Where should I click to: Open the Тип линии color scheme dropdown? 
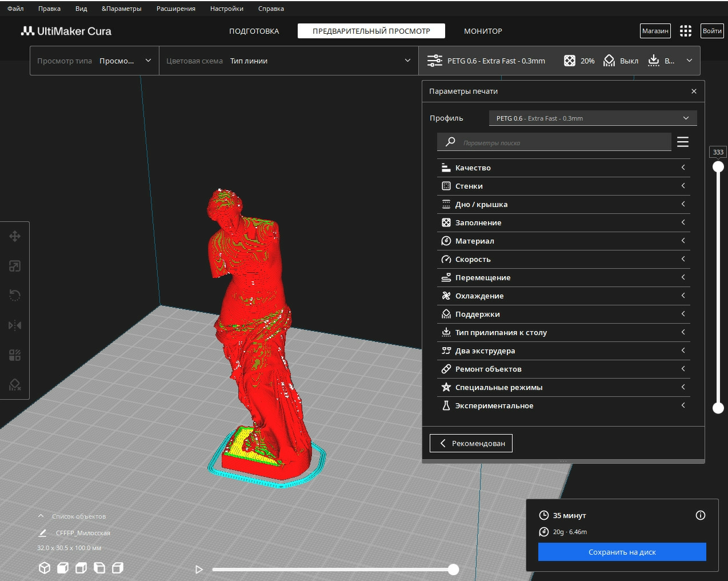click(x=319, y=60)
